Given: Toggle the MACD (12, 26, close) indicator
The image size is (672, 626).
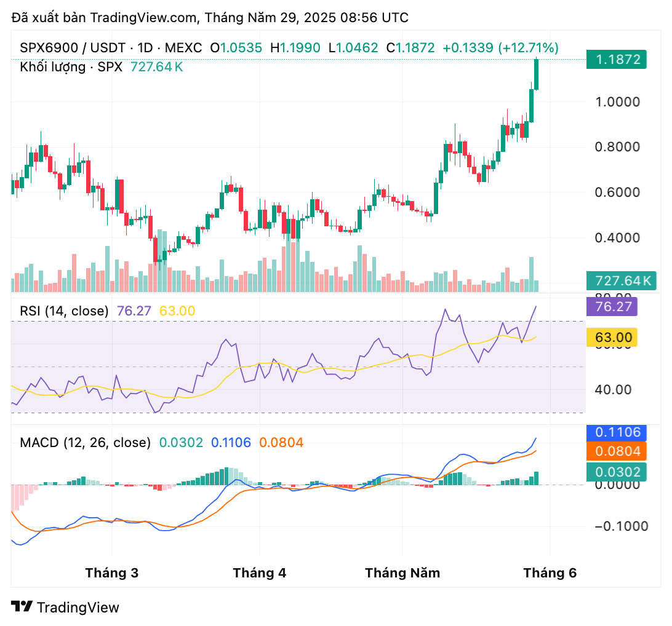Looking at the screenshot, I should click(85, 442).
